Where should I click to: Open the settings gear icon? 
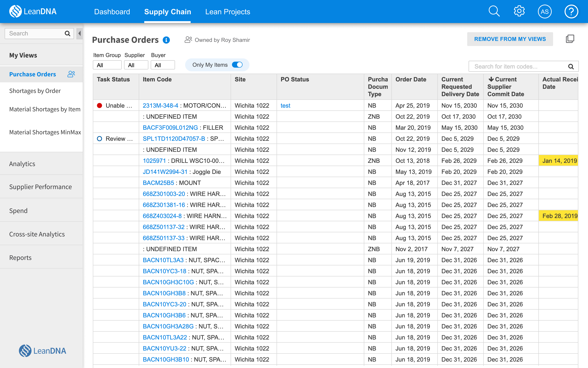coord(519,11)
